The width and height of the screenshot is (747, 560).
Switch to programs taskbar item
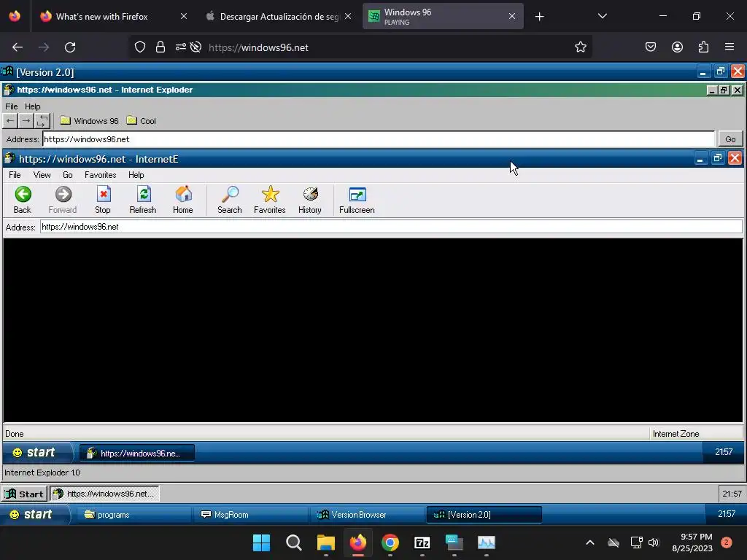tap(133, 515)
